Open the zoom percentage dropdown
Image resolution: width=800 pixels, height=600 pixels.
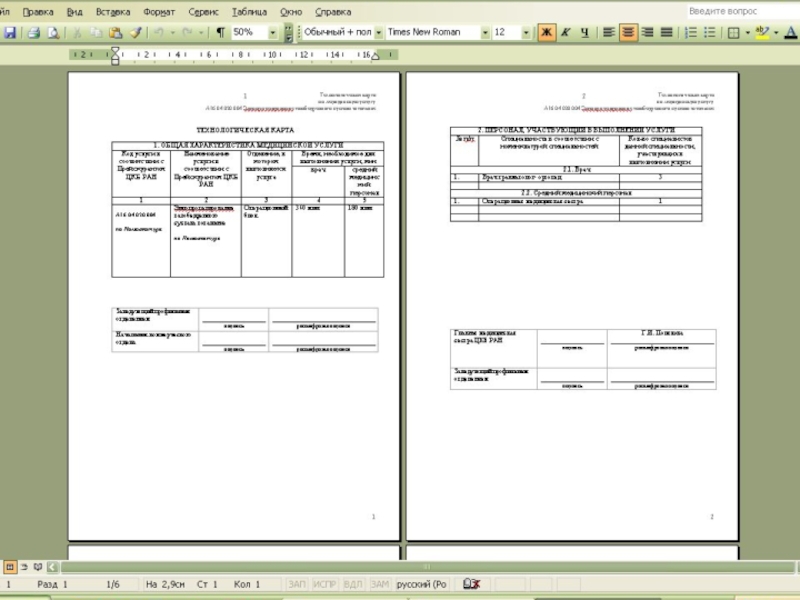point(272,33)
